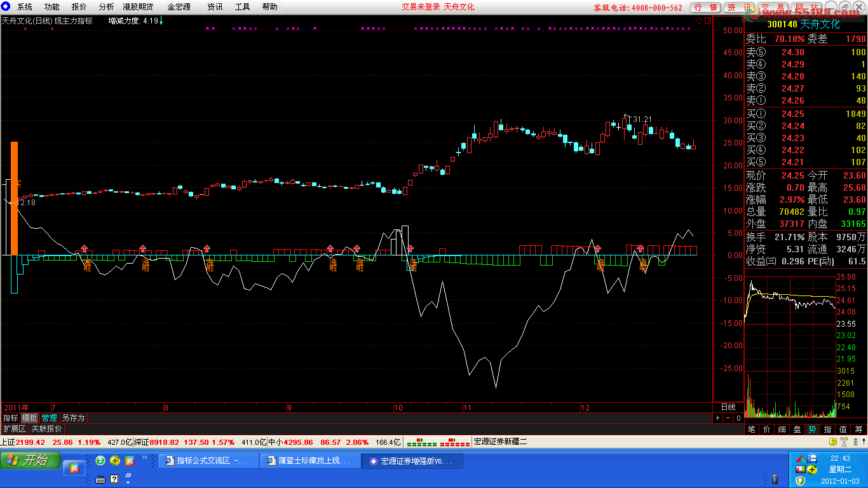Click the signal tower icon in status bar
Screen dimensions: 868x488
coord(843,442)
